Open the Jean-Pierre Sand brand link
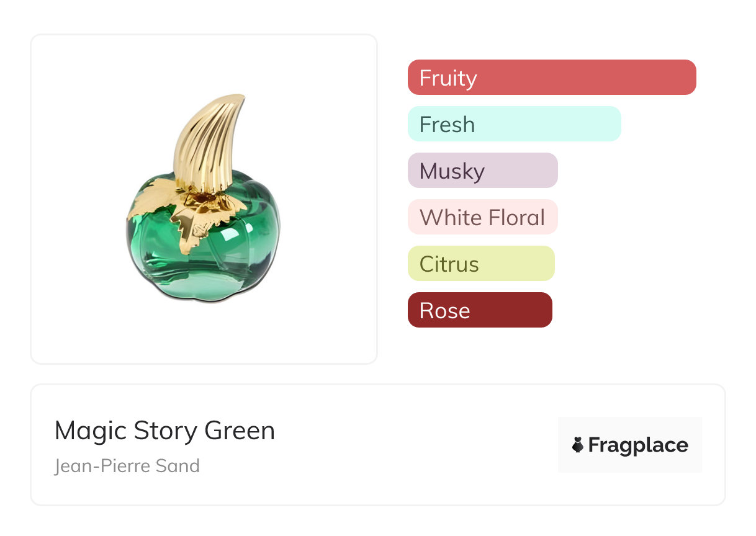This screenshot has width=756, height=536. (x=127, y=465)
